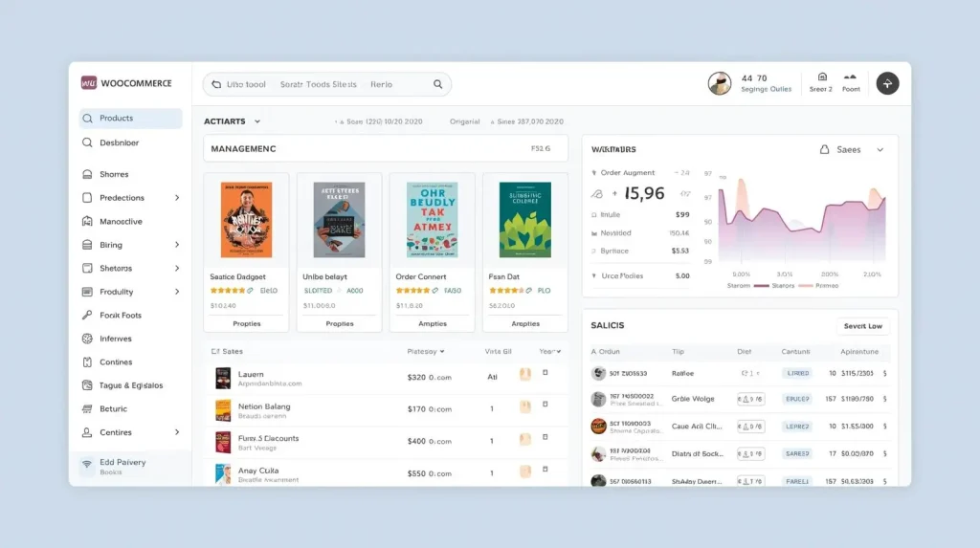The width and height of the screenshot is (980, 548).
Task: Open Products in the sidebar
Action: click(130, 118)
